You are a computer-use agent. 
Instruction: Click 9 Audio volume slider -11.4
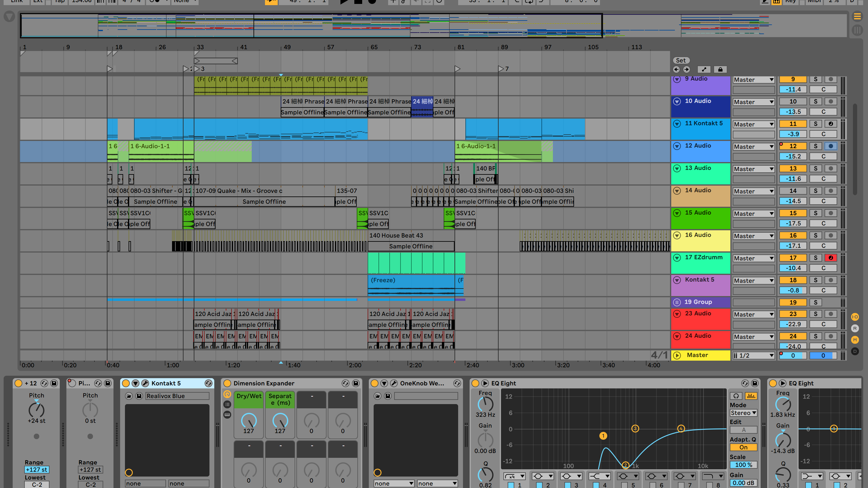point(793,89)
